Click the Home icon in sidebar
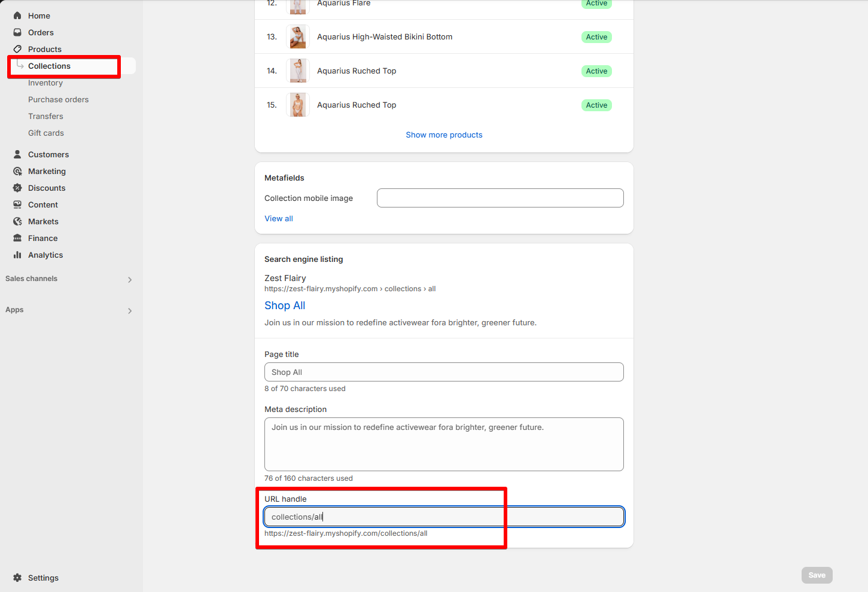The width and height of the screenshot is (868, 592). (x=17, y=16)
